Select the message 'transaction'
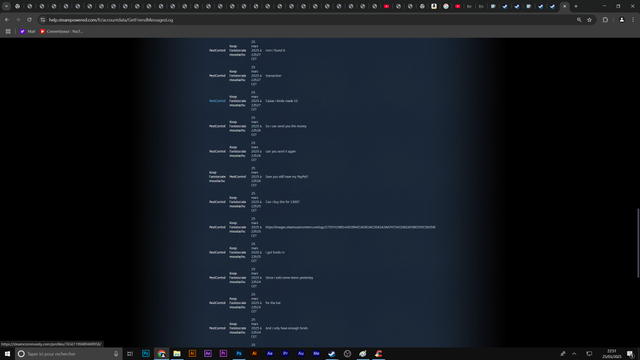Screen dimensions: 640x360 point(273,76)
